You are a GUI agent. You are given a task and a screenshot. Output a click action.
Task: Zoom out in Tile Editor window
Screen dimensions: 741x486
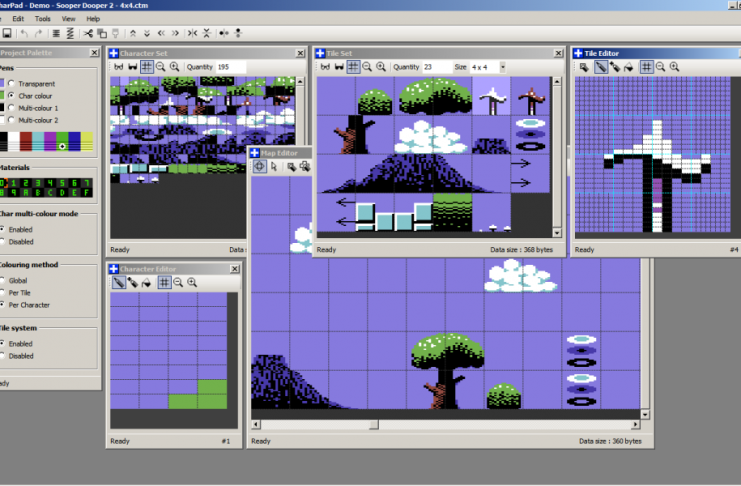point(661,67)
